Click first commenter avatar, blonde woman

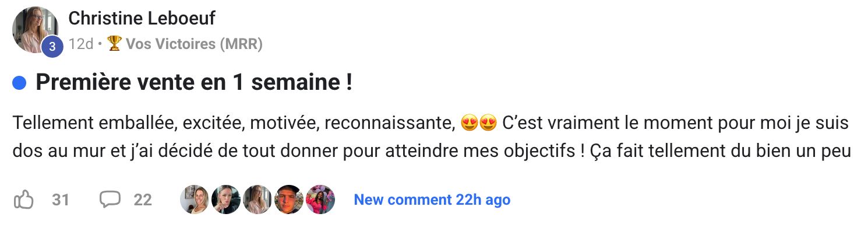click(x=195, y=199)
